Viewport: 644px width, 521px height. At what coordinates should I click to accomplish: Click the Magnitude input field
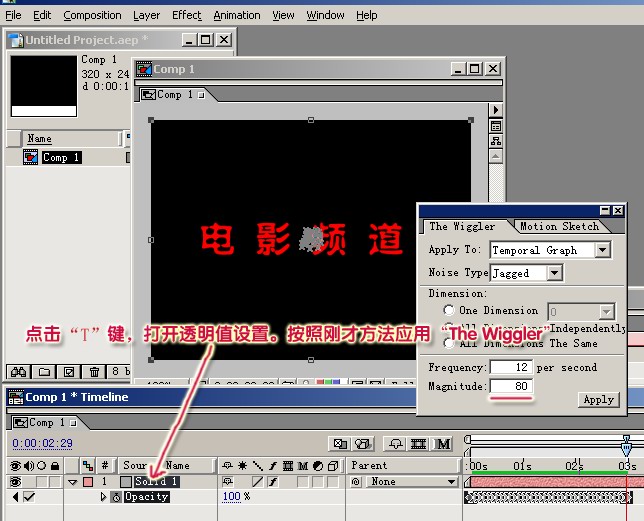(511, 386)
